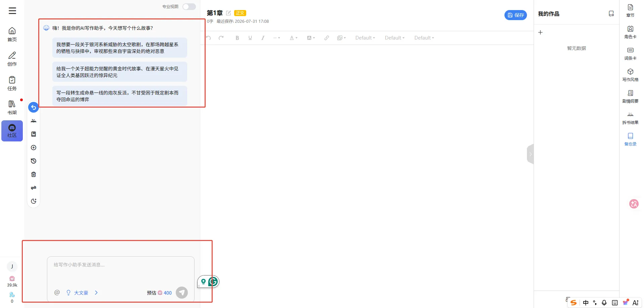Click the 正文 tag
The image size is (644, 308).
pyautogui.click(x=240, y=13)
